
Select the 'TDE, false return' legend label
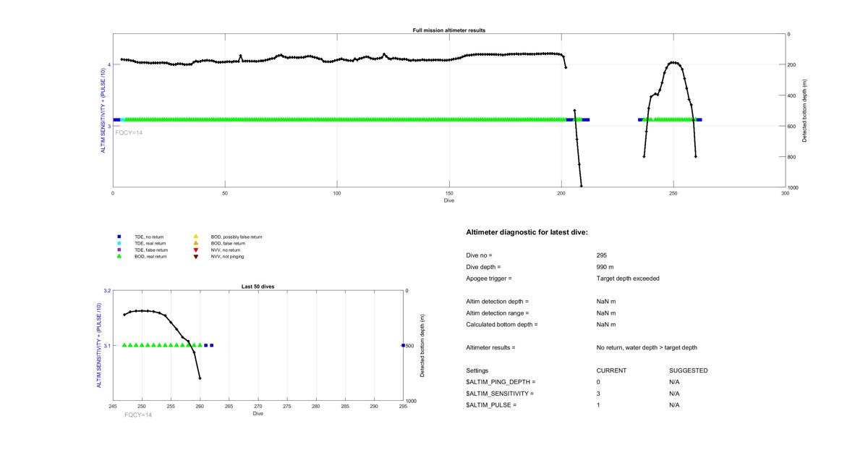(x=152, y=250)
